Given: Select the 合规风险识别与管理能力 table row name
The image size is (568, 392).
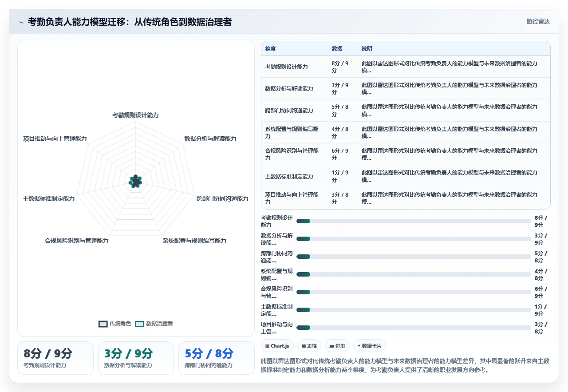Looking at the screenshot, I should [292, 154].
